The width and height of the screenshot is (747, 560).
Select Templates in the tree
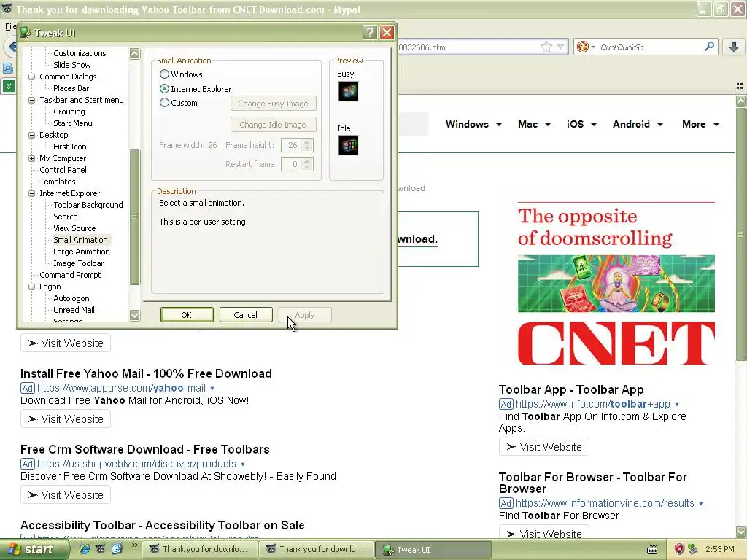(57, 182)
